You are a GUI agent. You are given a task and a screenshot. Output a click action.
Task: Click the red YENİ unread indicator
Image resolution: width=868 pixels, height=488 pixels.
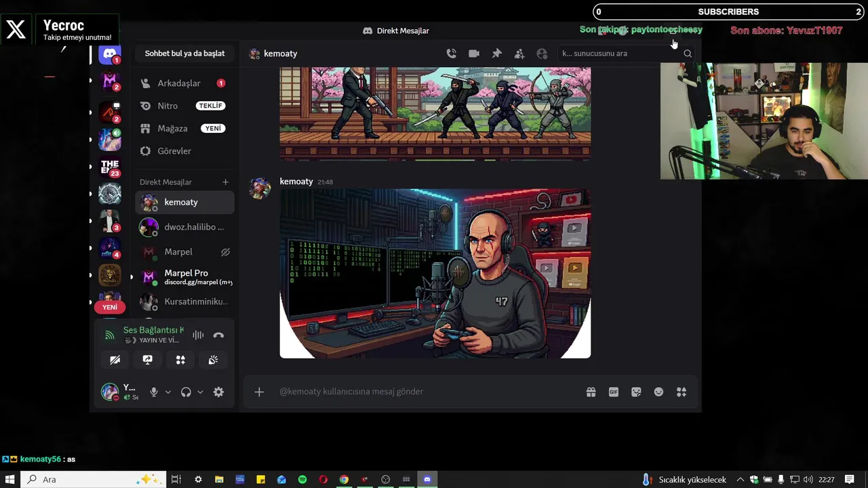[x=110, y=307]
